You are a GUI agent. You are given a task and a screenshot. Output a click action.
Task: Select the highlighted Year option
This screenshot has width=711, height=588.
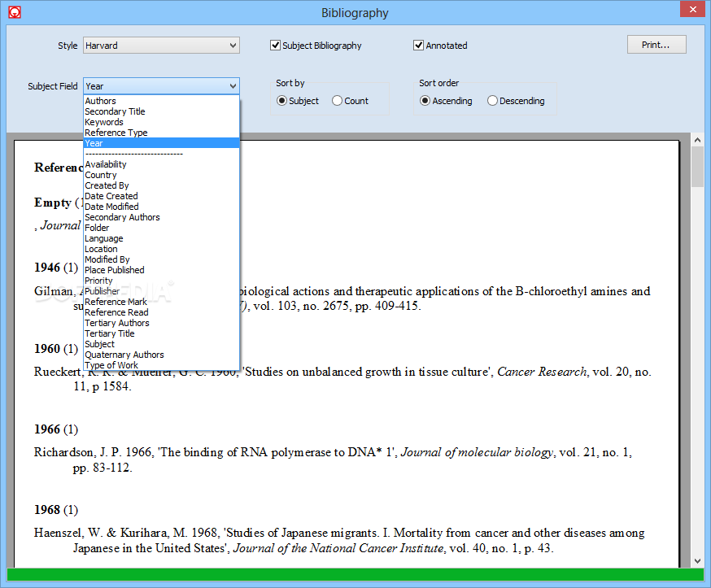pyautogui.click(x=161, y=143)
